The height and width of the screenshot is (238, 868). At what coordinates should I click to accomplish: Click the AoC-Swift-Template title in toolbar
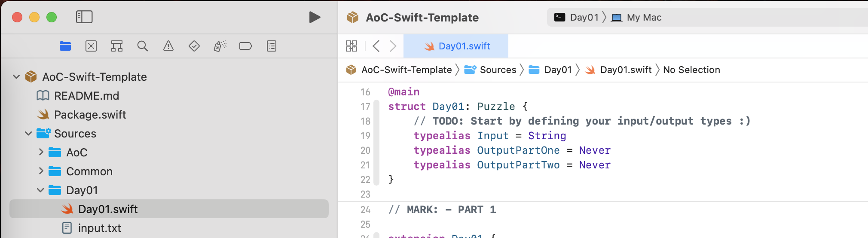coord(422,17)
